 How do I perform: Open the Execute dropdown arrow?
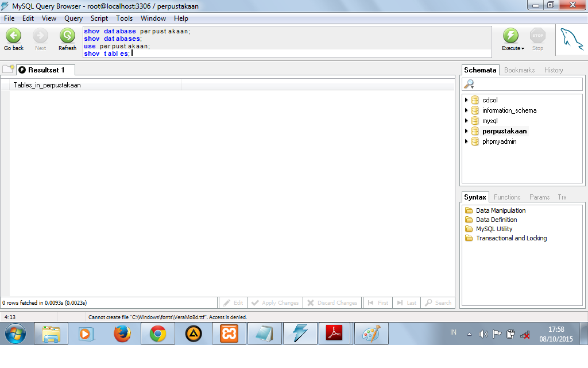click(x=523, y=48)
